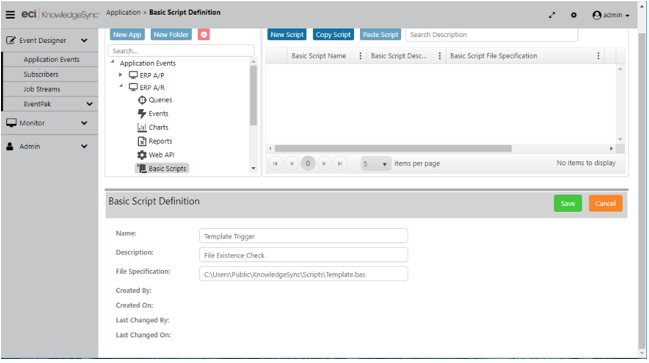Select the Charts bar graph icon

[142, 127]
